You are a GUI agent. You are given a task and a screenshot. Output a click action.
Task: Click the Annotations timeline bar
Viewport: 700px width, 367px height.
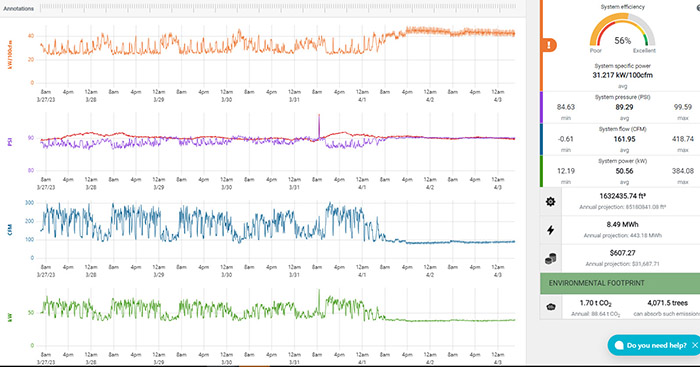coord(278,8)
